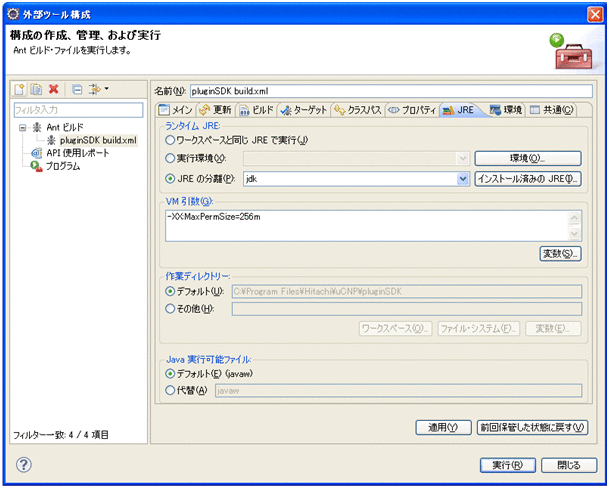Click the 実行 button

507,465
